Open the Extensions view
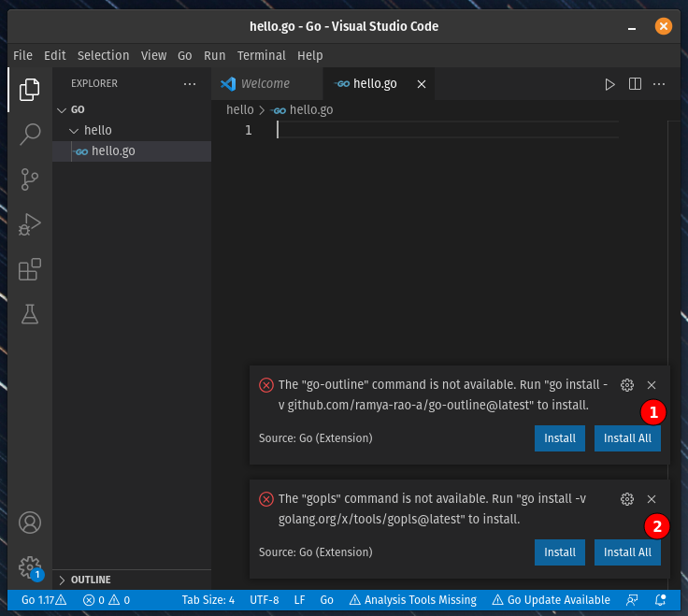688x616 pixels. pos(29,269)
